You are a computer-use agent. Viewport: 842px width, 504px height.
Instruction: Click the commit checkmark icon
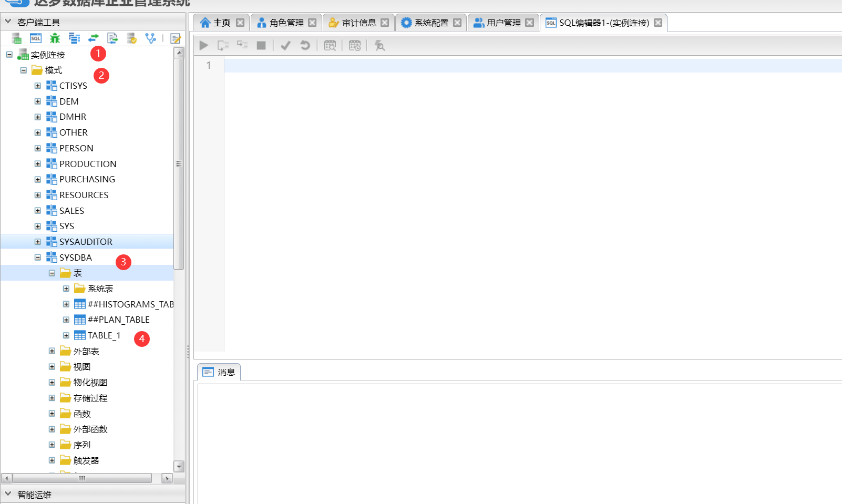pos(285,46)
